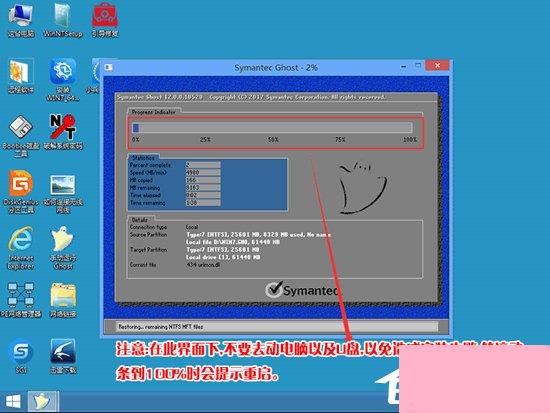The width and height of the screenshot is (550, 413).
Task: Click the 'Connection type' detail label
Action: click(148, 227)
